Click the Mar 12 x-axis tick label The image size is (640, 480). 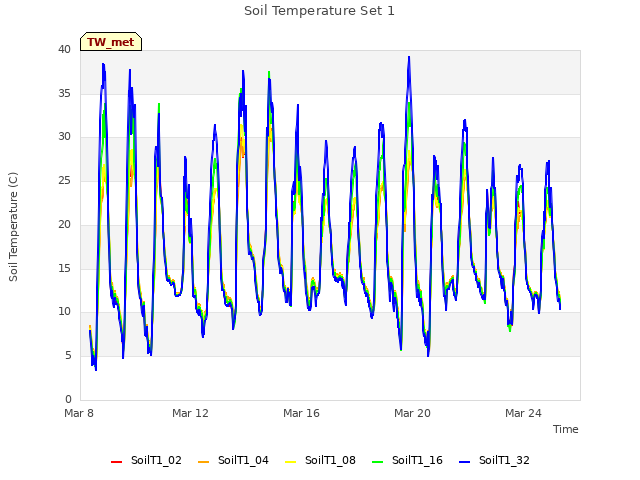tap(190, 413)
